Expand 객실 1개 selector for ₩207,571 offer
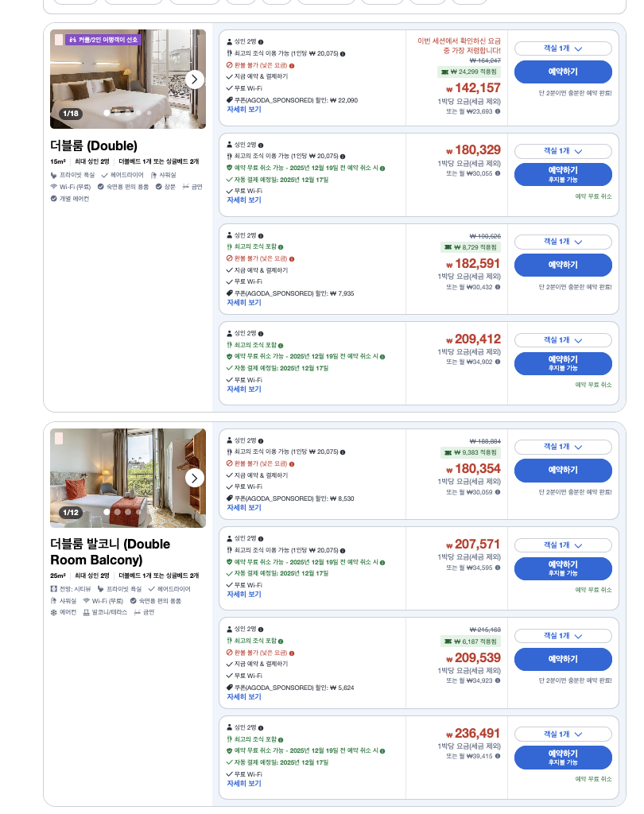The width and height of the screenshot is (644, 814). coord(563,545)
